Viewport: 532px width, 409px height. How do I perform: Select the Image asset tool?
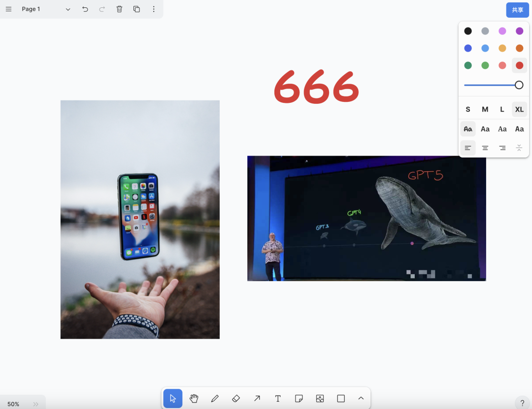tap(320, 399)
